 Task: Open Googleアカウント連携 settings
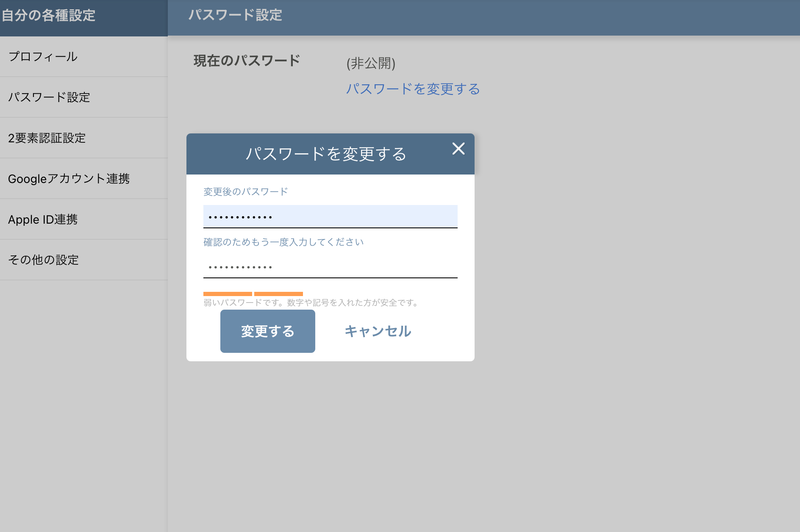70,178
